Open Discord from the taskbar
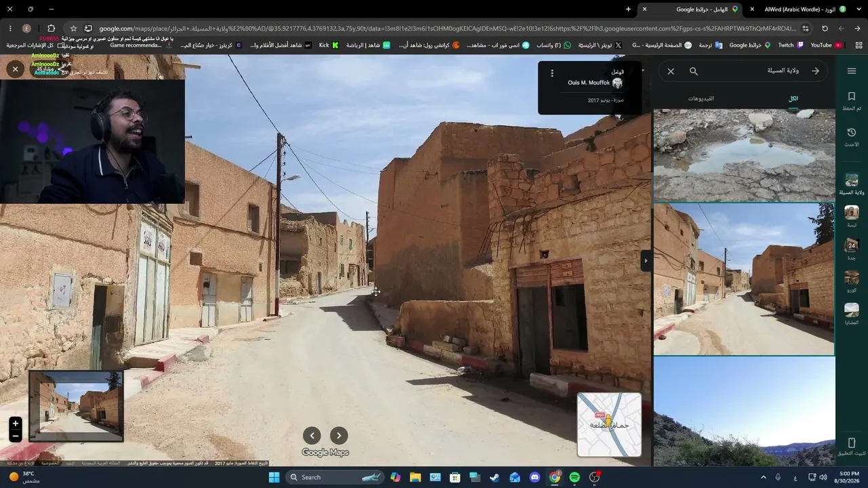Image resolution: width=868 pixels, height=488 pixels. coord(535,477)
